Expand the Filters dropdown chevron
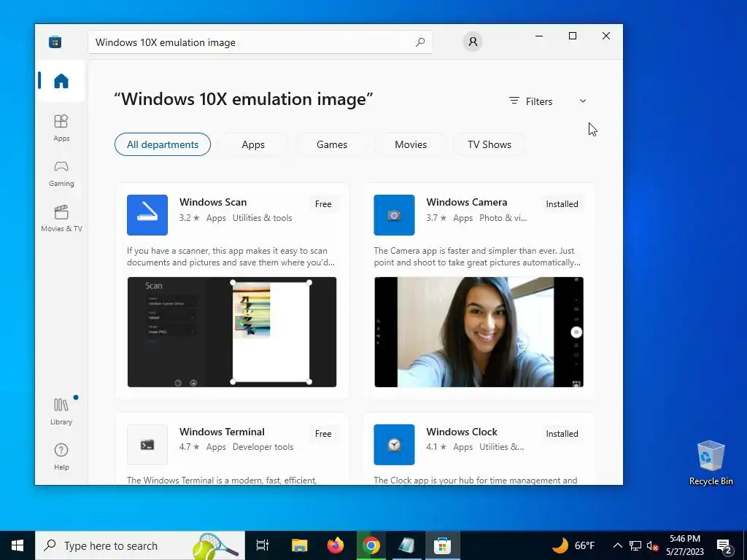The image size is (747, 560). [583, 101]
